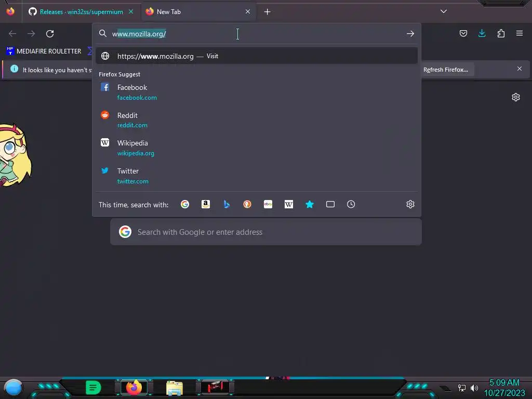Search this time with Bing
The height and width of the screenshot is (399, 532).
[x=227, y=204]
